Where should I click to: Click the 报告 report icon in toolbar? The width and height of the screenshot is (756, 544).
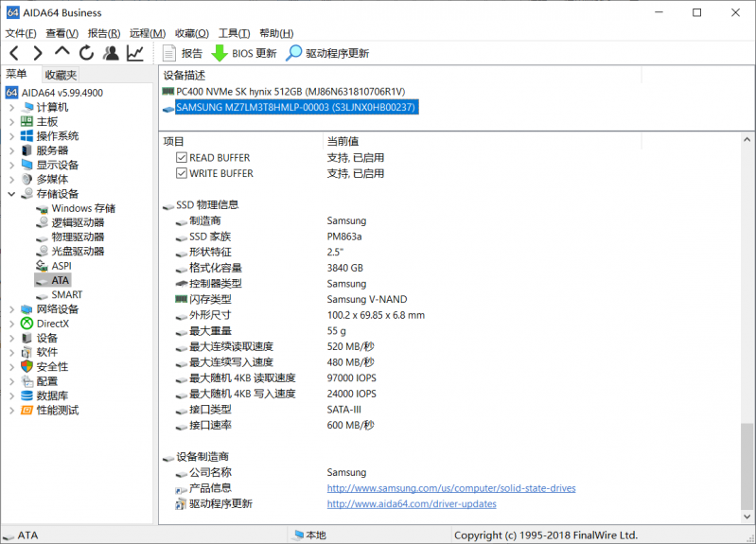[x=169, y=53]
